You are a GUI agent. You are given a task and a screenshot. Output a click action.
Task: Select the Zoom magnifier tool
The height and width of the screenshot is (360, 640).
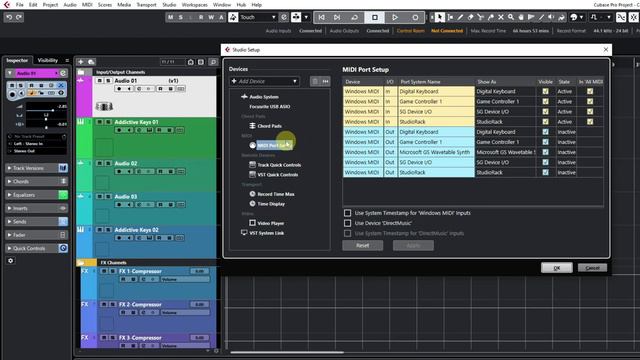pyautogui.click(x=511, y=17)
